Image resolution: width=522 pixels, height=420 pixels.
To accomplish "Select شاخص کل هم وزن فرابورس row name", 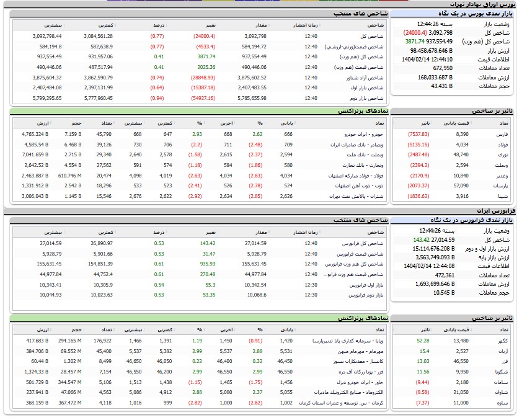I will (x=355, y=264).
